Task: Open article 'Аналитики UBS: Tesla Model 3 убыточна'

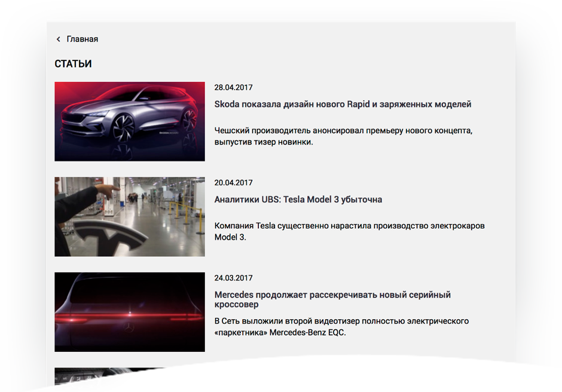Action: click(298, 200)
